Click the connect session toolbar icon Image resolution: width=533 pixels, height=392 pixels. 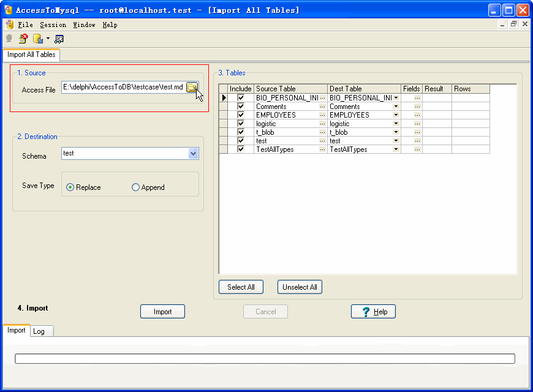(x=9, y=39)
